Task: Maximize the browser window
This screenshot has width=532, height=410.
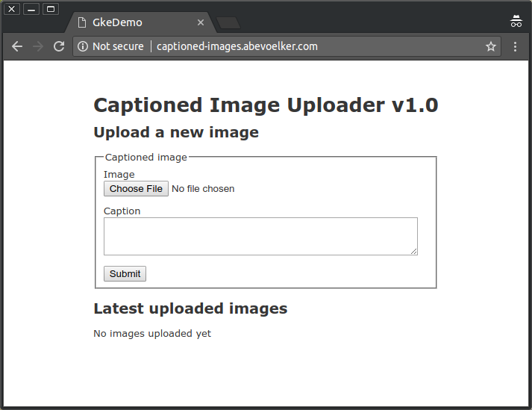Action: pos(50,9)
